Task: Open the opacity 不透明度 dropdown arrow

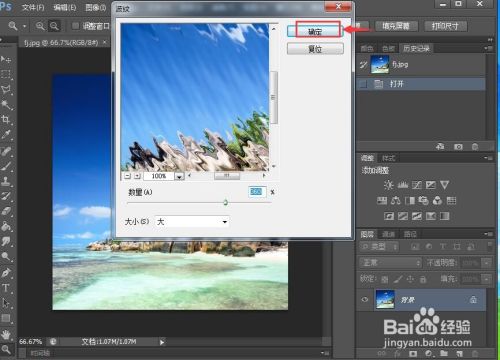Action: [487, 263]
